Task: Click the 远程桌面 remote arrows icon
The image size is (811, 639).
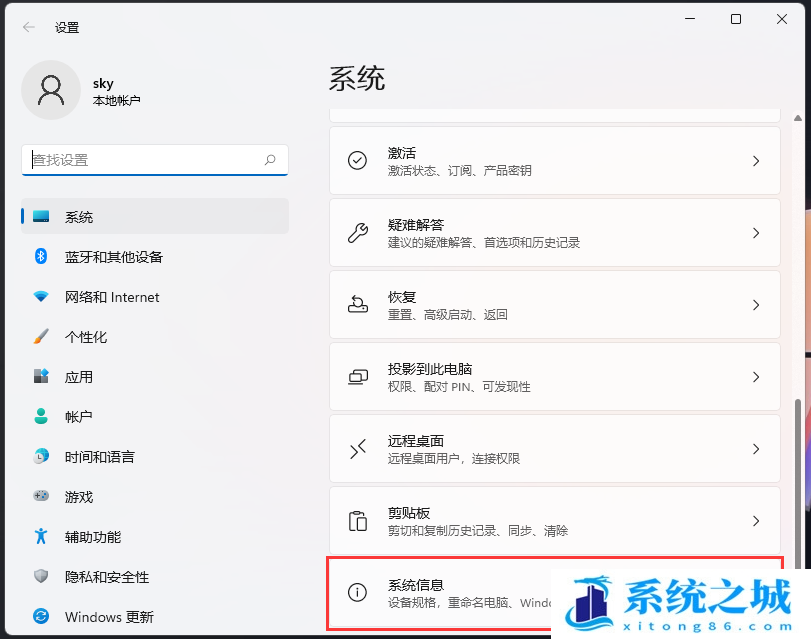Action: click(x=357, y=449)
